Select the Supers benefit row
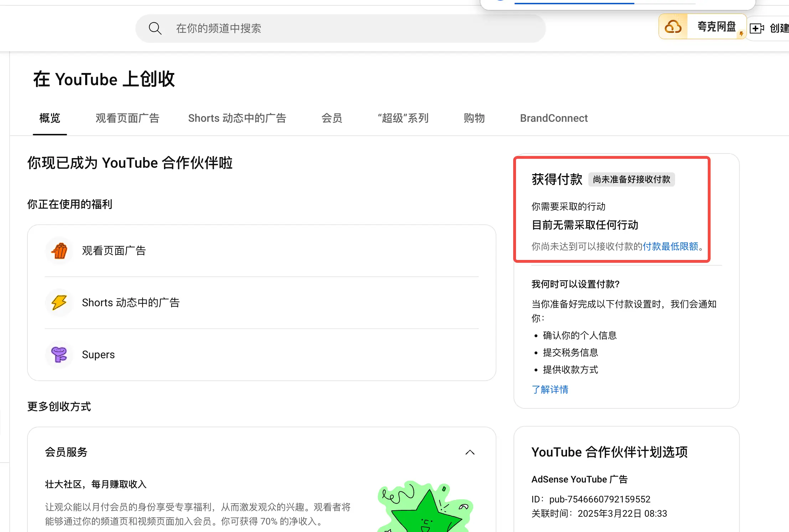This screenshot has height=532, width=789. point(262,355)
